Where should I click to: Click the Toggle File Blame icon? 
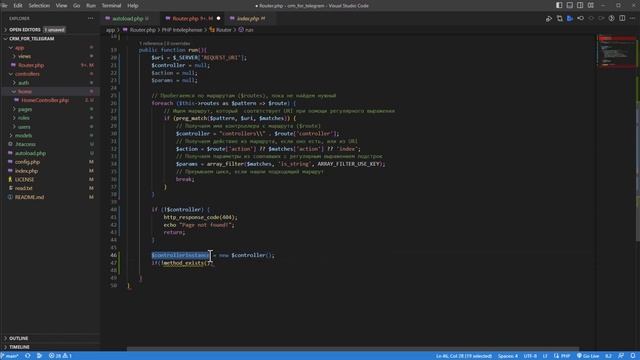580,18
